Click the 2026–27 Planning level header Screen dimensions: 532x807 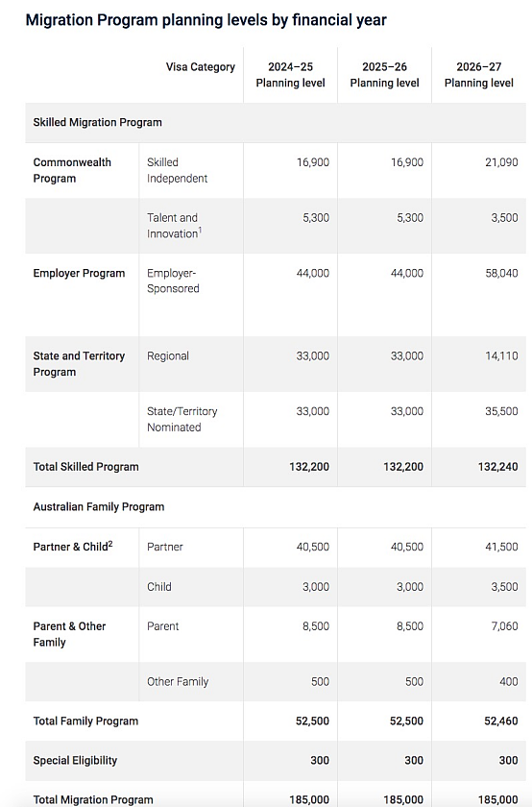(x=478, y=75)
